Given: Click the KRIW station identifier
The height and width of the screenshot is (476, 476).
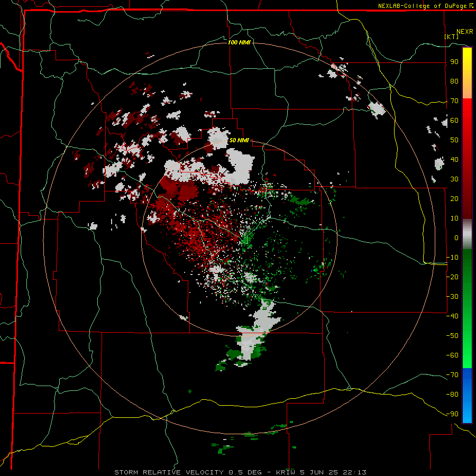Looking at the screenshot, I should tap(286, 472).
